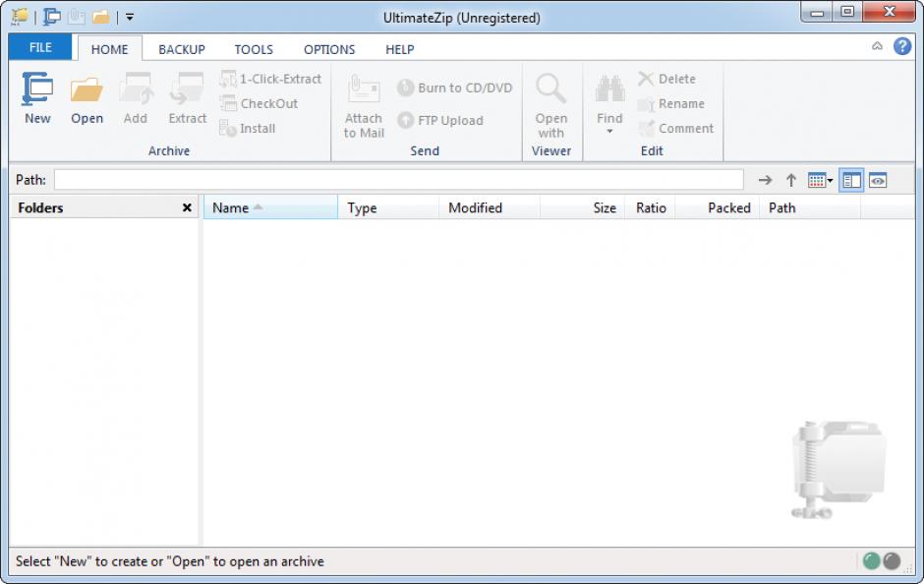Click Attach to Mail icon
The height and width of the screenshot is (584, 924).
tap(364, 89)
